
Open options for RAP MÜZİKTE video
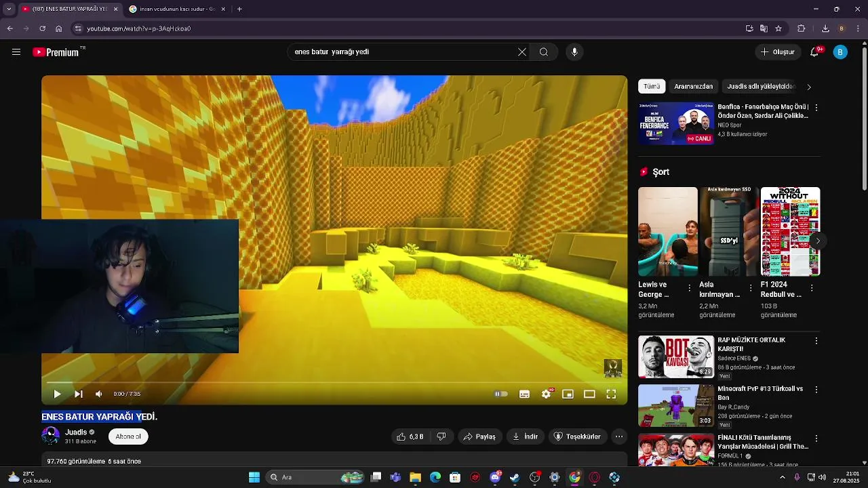click(816, 341)
